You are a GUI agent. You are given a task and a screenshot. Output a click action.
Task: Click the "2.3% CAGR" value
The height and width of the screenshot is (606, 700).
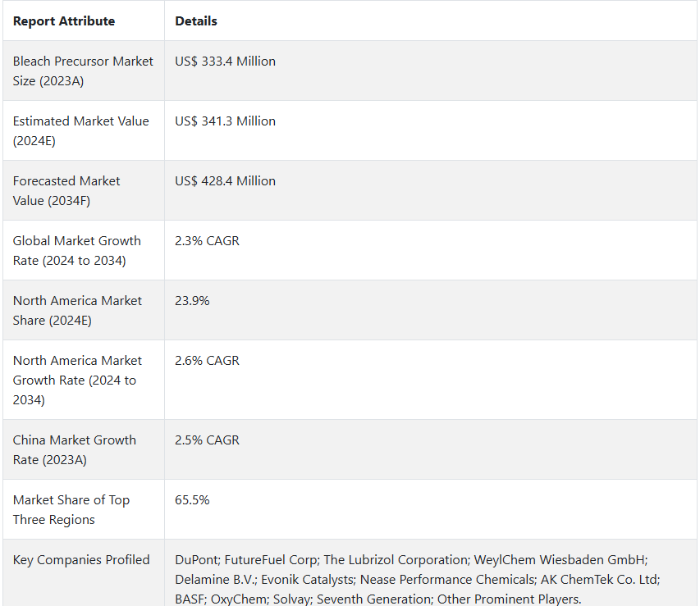tap(207, 241)
